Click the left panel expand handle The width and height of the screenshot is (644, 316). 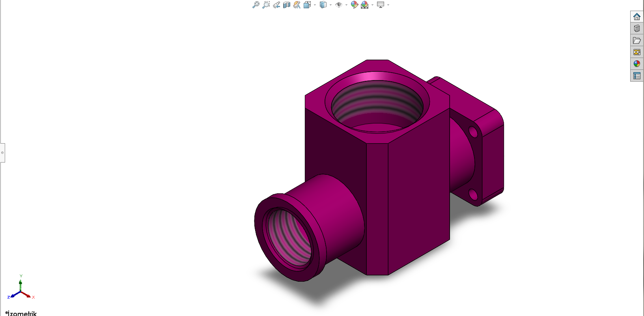[2, 153]
